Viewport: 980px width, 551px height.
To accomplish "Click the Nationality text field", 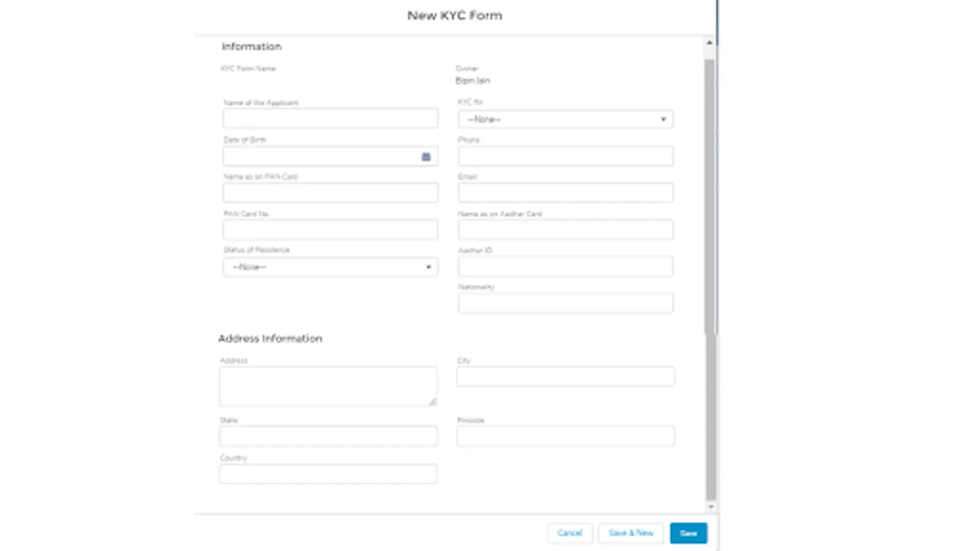I will point(565,303).
